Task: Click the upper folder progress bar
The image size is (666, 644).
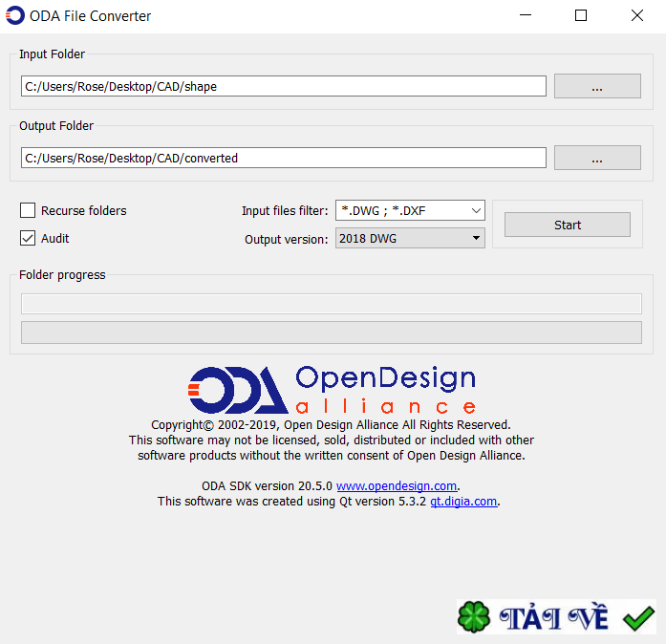Action: tap(332, 304)
